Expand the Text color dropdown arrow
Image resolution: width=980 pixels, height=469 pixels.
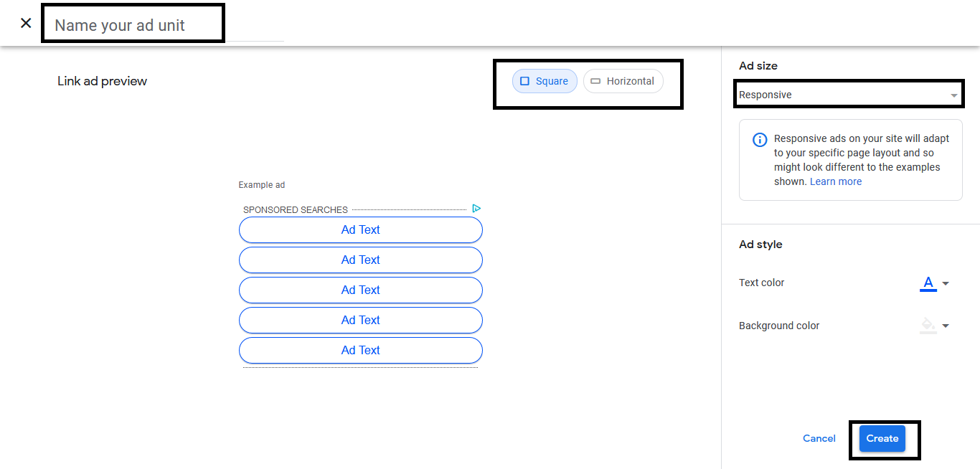946,283
